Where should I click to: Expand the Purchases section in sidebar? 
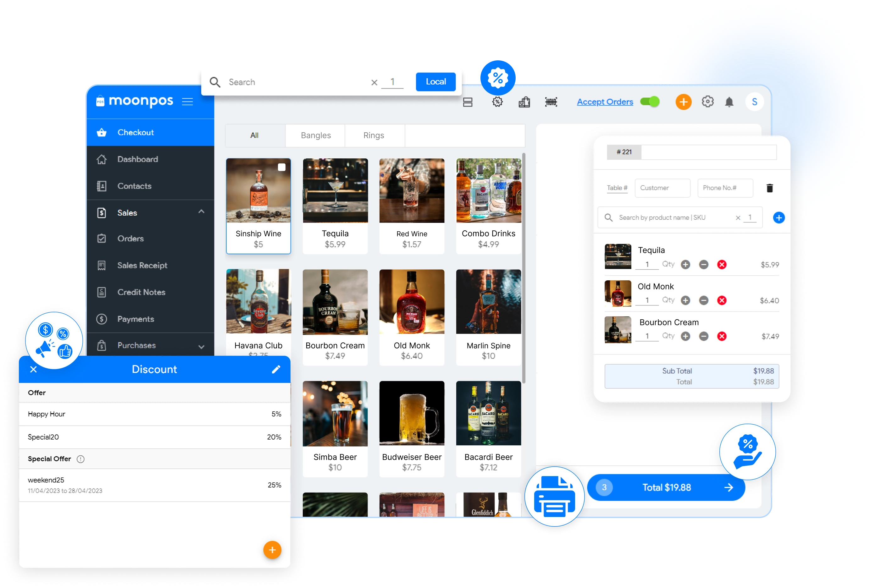tap(202, 346)
